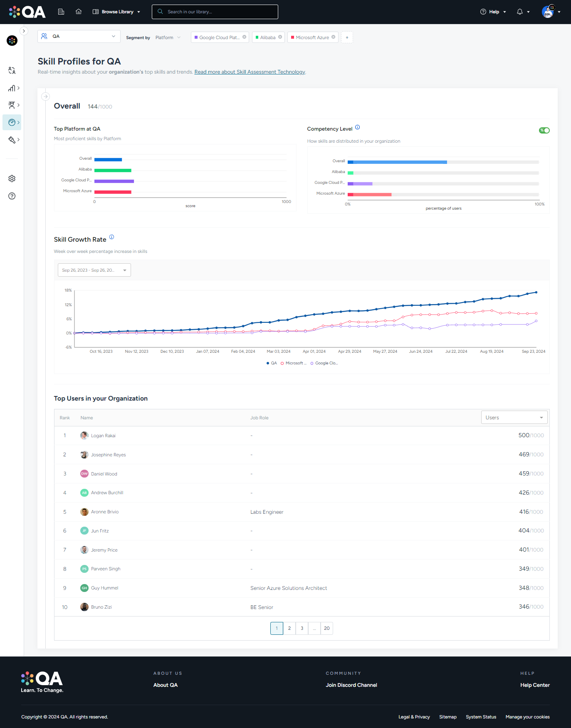Open the date range dropdown
571x728 pixels.
94,270
